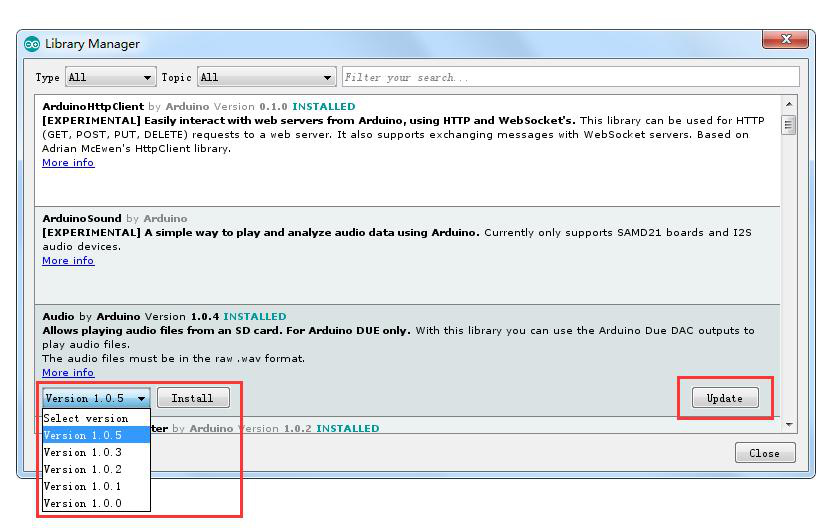Click the scrollbar down arrow
The width and height of the screenshot is (836, 528).
coord(789,425)
